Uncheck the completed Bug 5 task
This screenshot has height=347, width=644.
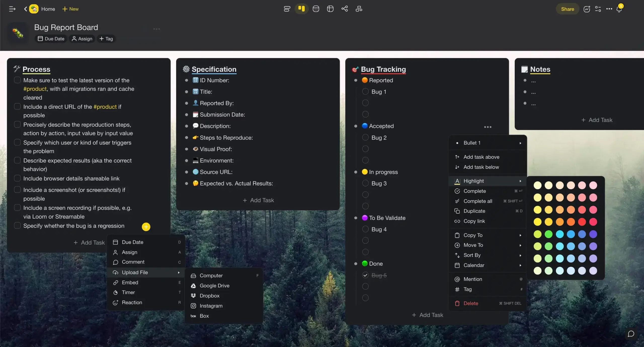(365, 275)
